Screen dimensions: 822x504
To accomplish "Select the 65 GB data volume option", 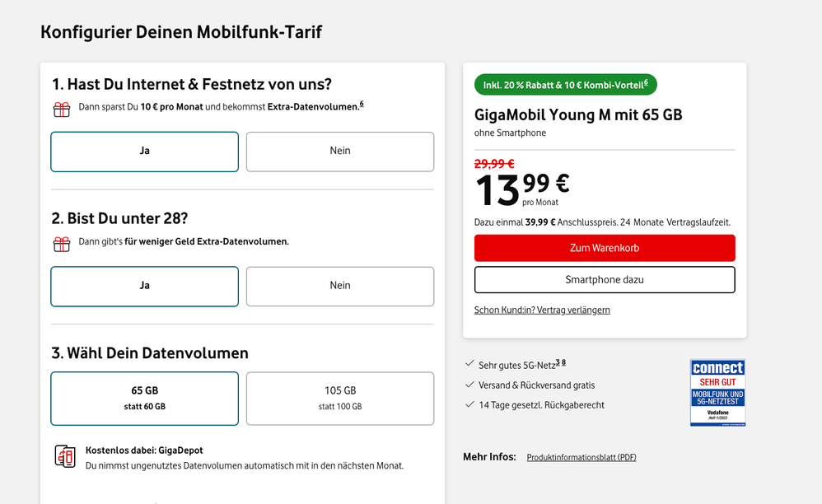I will 144,398.
